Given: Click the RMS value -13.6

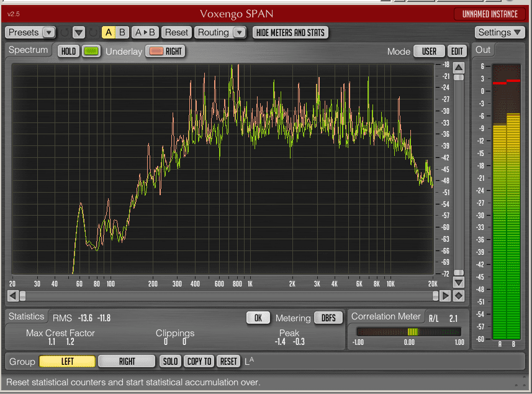Looking at the screenshot, I should click(85, 318).
